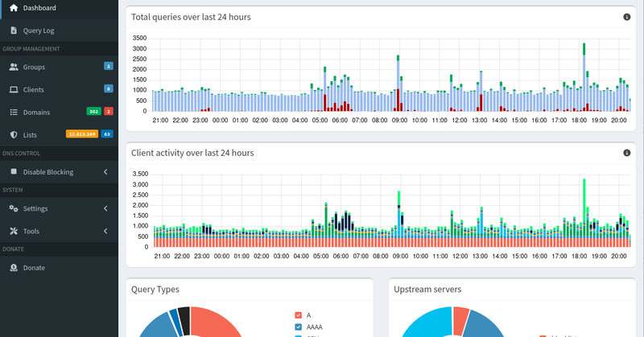This screenshot has height=337, width=644.
Task: Click the shield icon beside Lists
Action: (x=14, y=134)
